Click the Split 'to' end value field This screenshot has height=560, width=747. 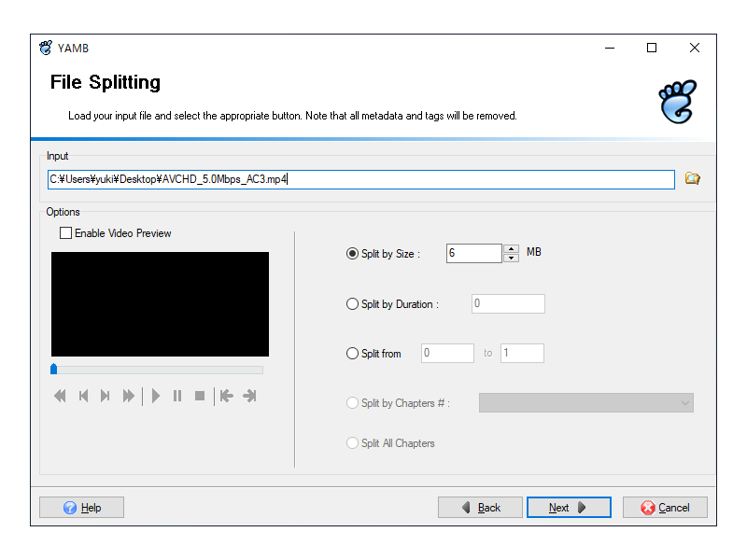[x=522, y=354]
